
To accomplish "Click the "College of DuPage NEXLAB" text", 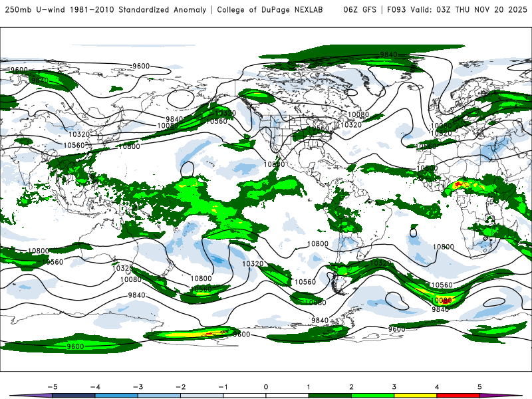I will pyautogui.click(x=270, y=10).
